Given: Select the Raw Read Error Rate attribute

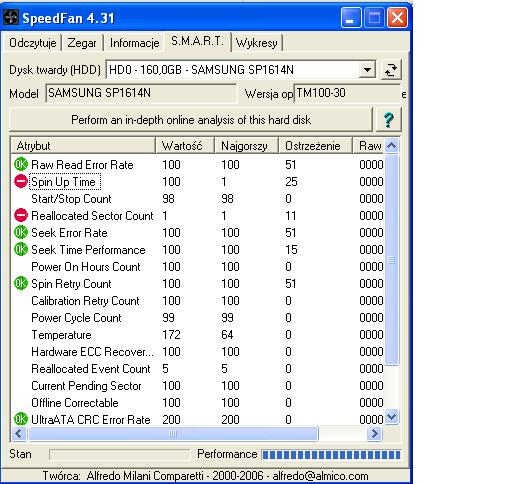Looking at the screenshot, I should coord(82,165).
